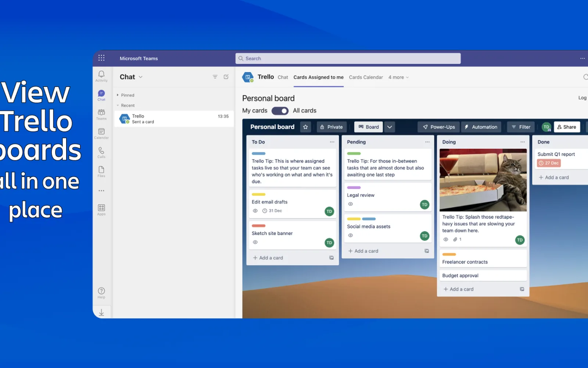
Task: Click the Share button
Action: [567, 127]
